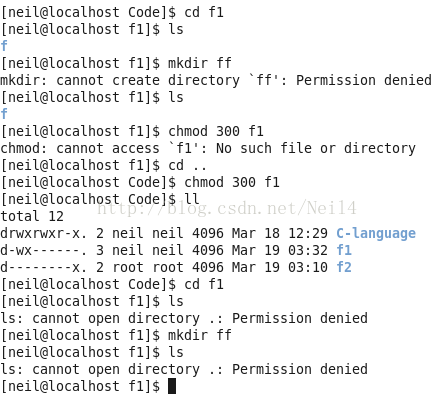This screenshot has height=394, width=435.
Task: Click the last 'ls: cannot open directory' error
Action: tap(184, 369)
